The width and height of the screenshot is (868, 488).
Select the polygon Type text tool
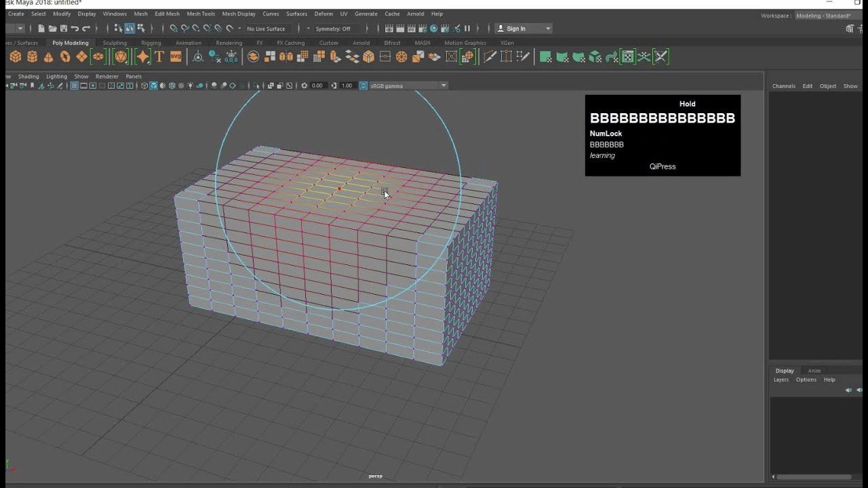point(159,57)
